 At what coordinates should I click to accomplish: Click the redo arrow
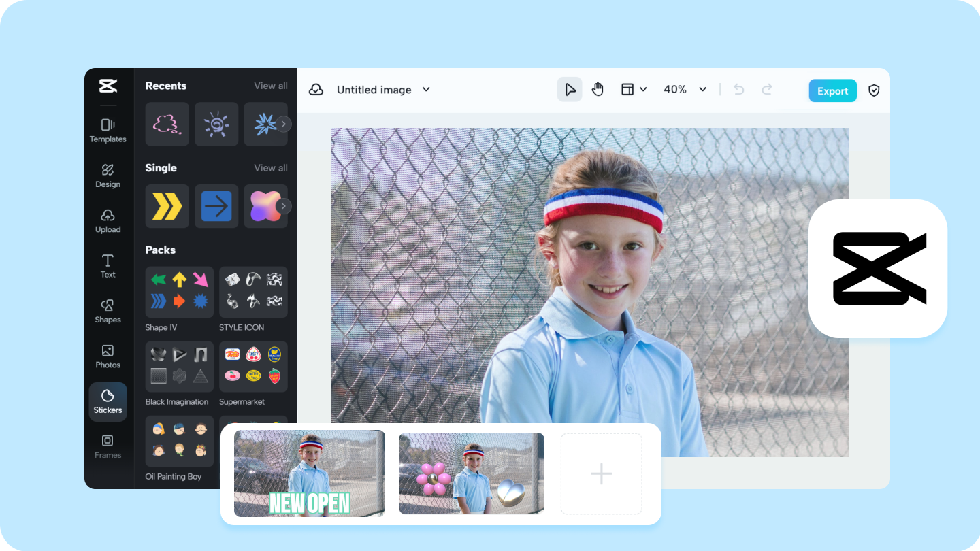point(767,89)
